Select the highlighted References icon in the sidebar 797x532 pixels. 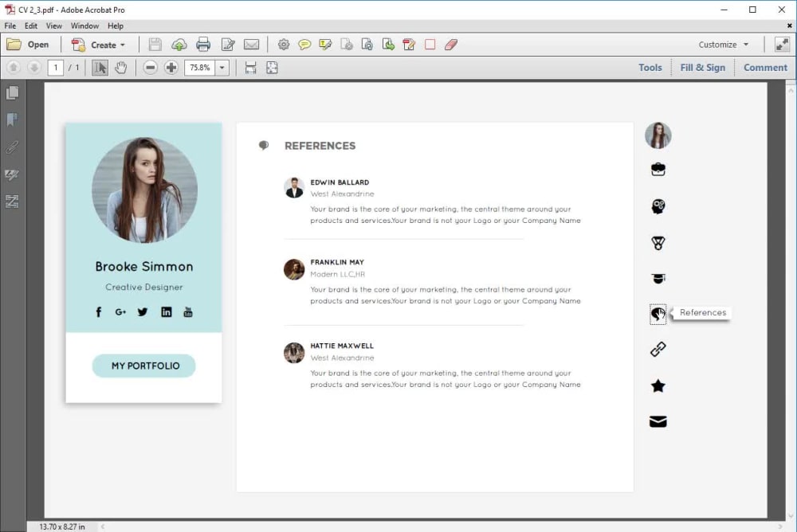[658, 313]
